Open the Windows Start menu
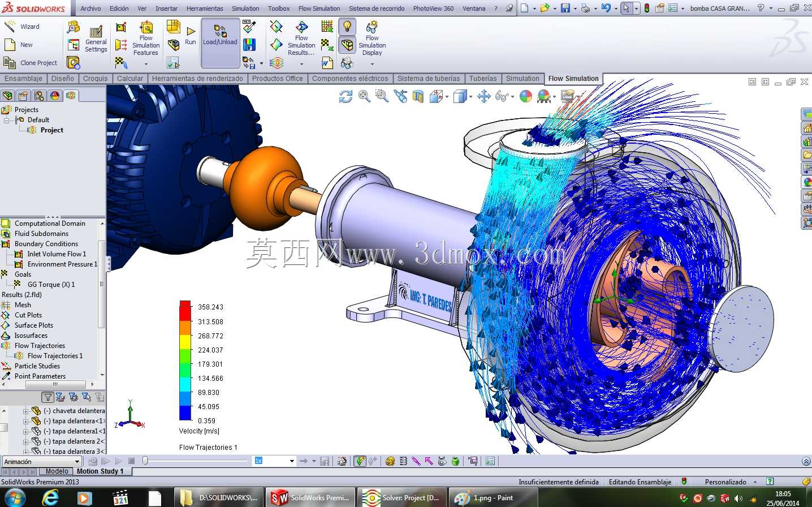 click(x=15, y=497)
